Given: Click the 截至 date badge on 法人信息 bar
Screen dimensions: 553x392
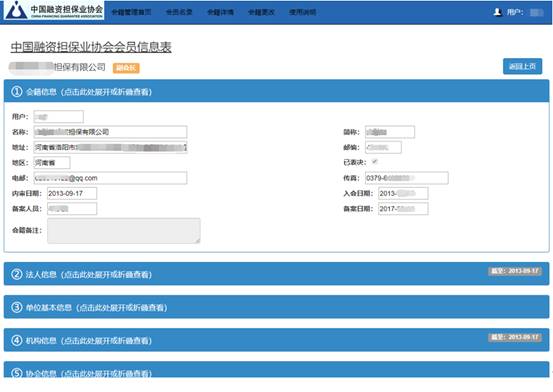Looking at the screenshot, I should coord(515,271).
